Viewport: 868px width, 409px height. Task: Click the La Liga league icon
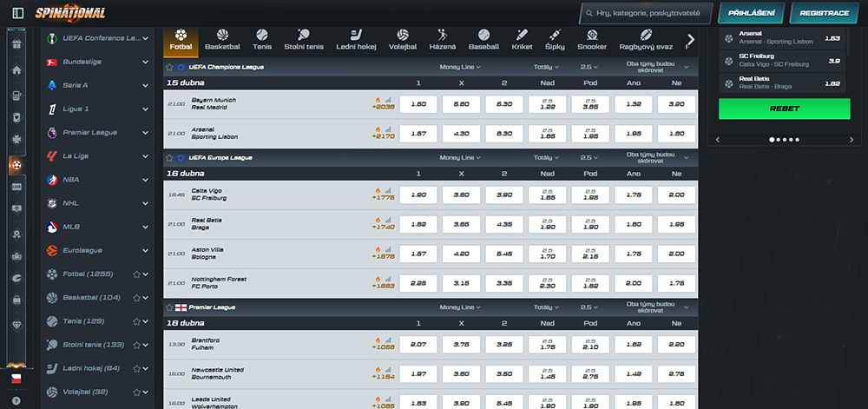[x=52, y=156]
